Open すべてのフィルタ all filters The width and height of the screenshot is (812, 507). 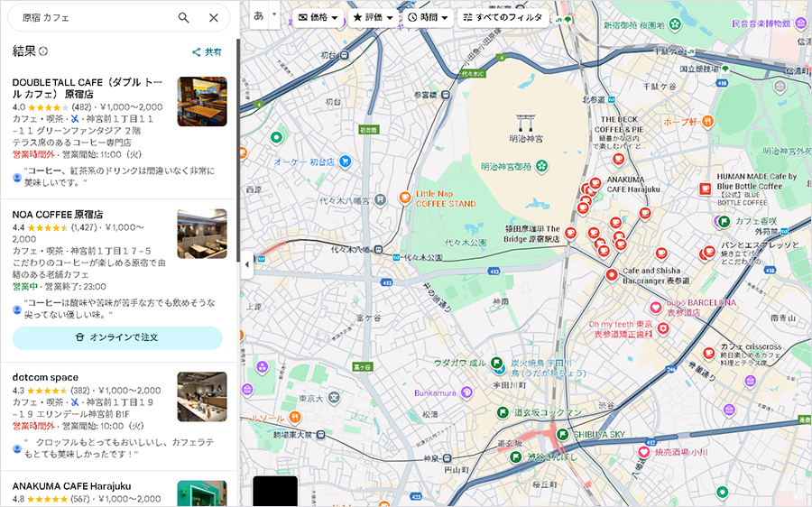[503, 17]
